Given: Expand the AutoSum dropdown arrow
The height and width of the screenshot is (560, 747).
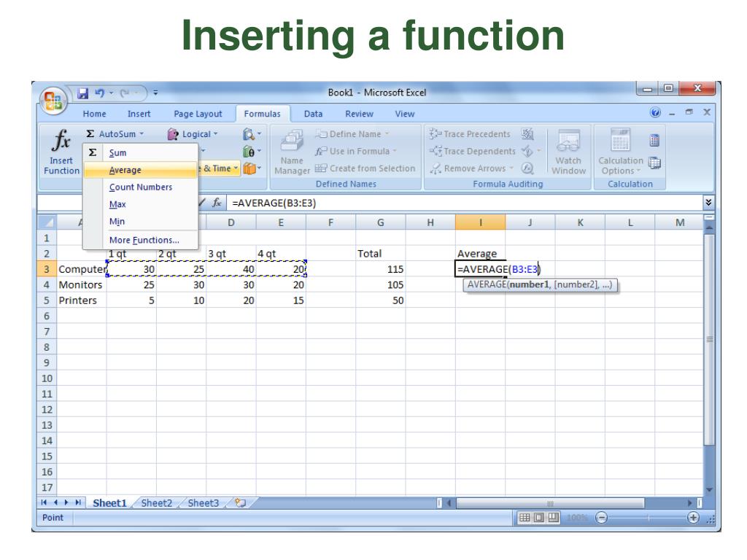Looking at the screenshot, I should pyautogui.click(x=142, y=134).
